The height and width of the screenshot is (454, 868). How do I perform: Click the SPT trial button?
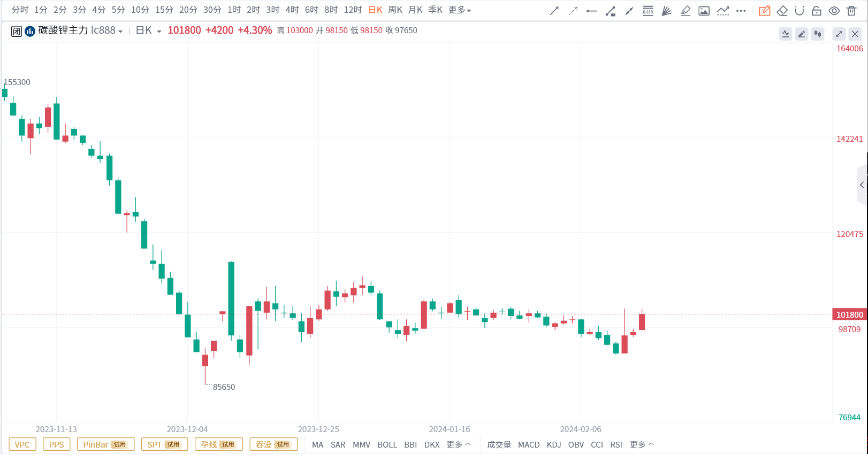(x=164, y=444)
